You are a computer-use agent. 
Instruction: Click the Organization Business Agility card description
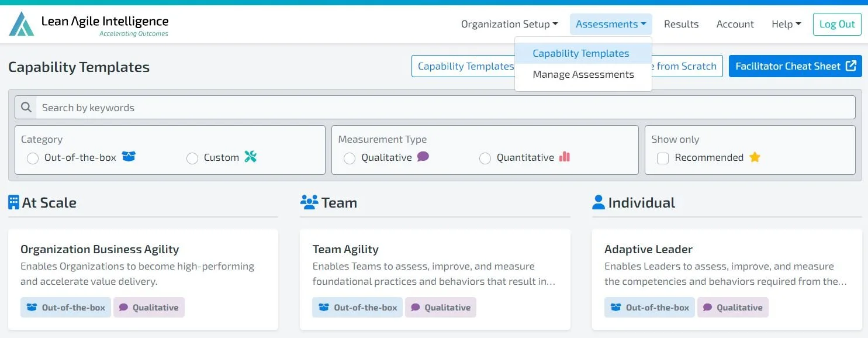point(137,274)
